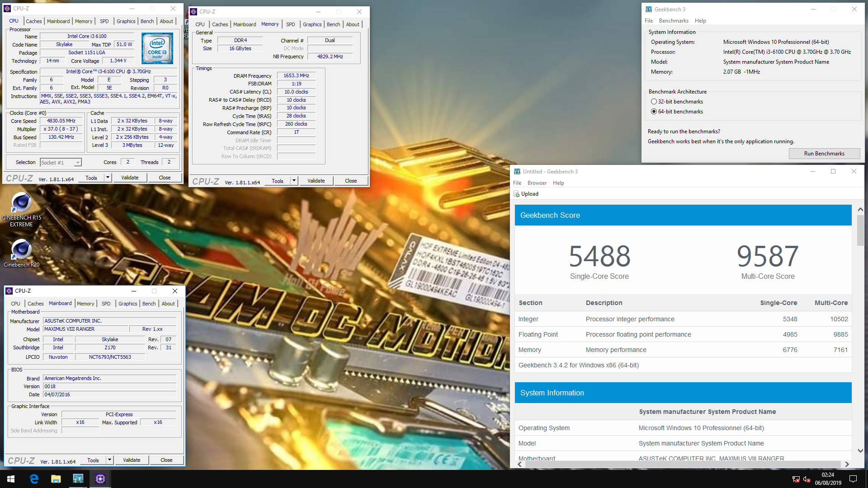The width and height of the screenshot is (868, 488).
Task: Click Run Benchmarks button
Action: tap(824, 154)
